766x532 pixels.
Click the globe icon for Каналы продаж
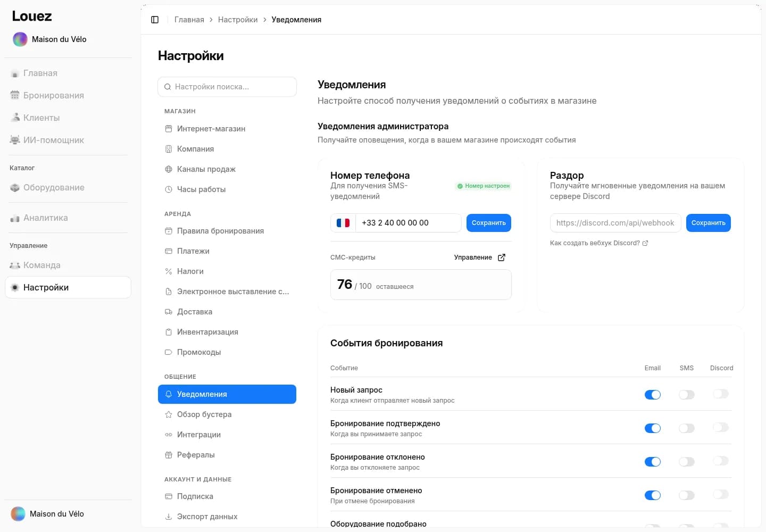(x=169, y=169)
